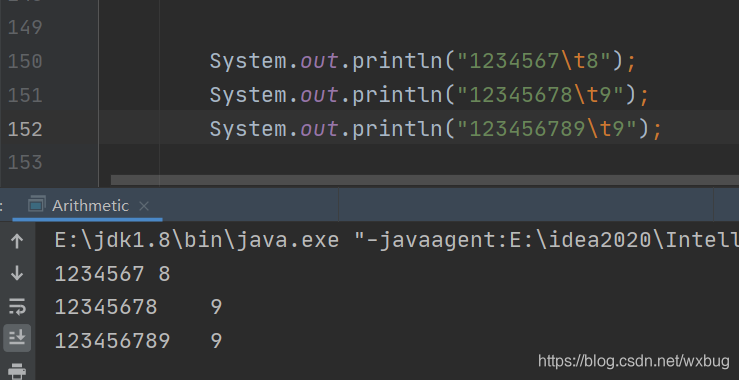
Task: Select the Arithmetic run tab
Action: click(90, 206)
